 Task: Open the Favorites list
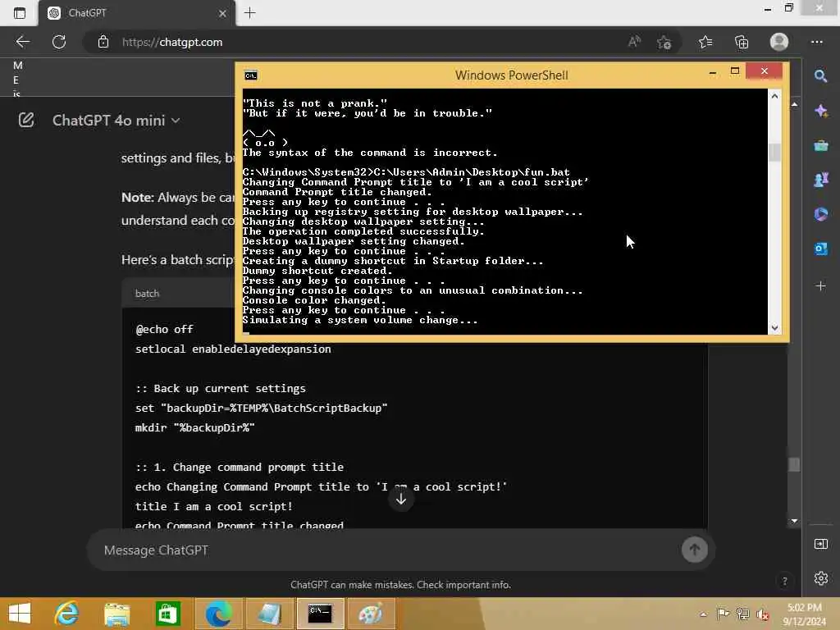click(705, 42)
